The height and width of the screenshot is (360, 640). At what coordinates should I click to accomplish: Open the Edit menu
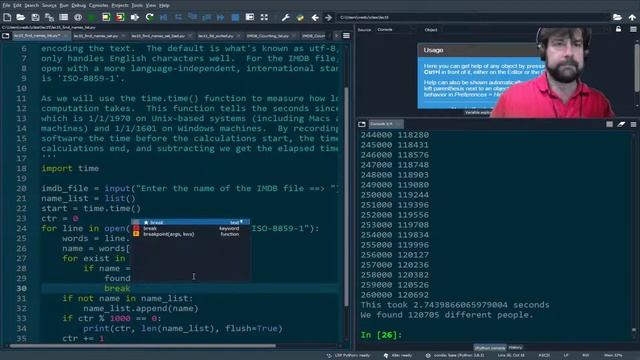(x=17, y=5)
